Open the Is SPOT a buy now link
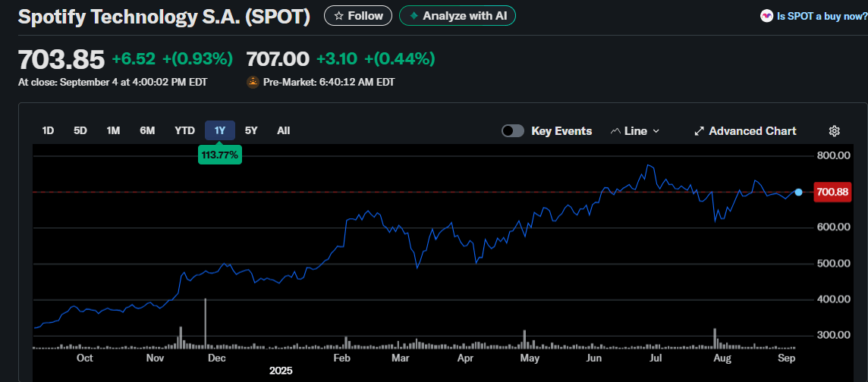The width and height of the screenshot is (868, 382). [818, 16]
